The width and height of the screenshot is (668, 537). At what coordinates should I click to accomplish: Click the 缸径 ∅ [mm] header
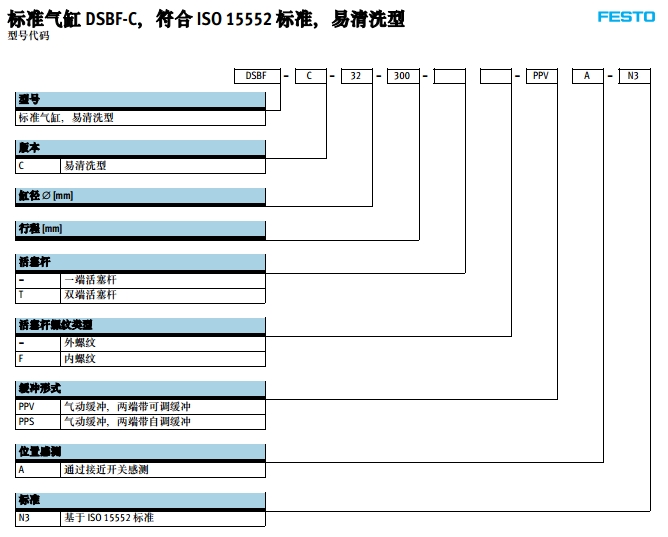(x=141, y=196)
